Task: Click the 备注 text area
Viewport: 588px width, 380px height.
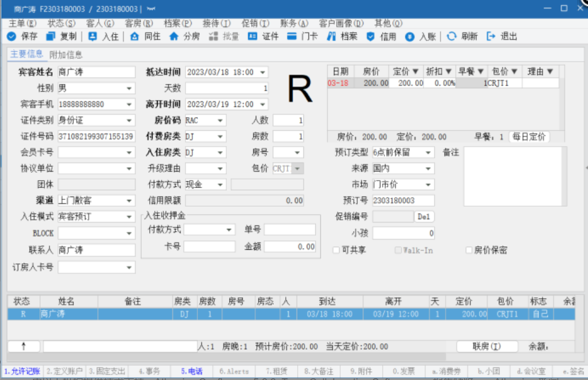Action: pos(513,176)
